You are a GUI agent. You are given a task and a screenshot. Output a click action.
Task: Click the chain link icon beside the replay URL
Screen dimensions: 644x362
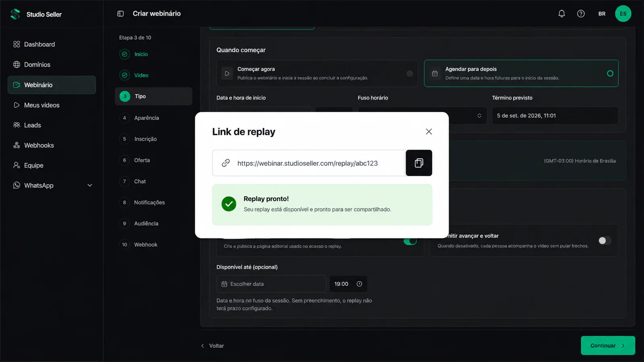pos(226,163)
